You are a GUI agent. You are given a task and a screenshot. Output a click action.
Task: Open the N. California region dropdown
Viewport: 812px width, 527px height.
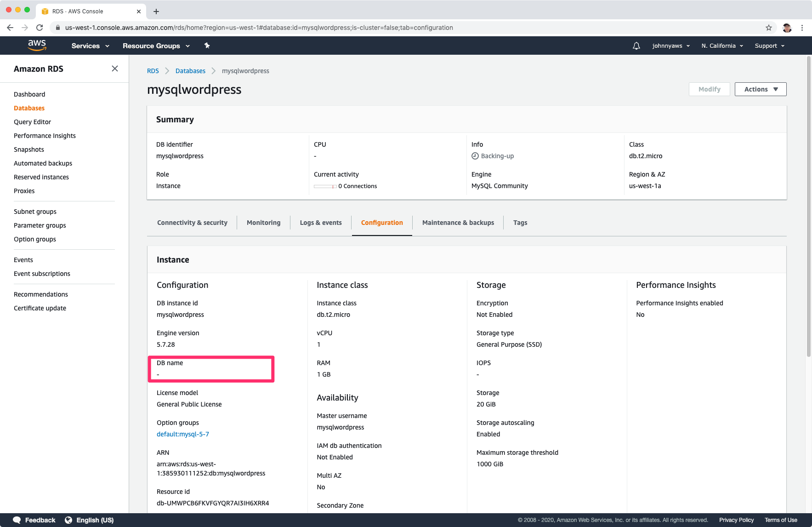coord(722,46)
